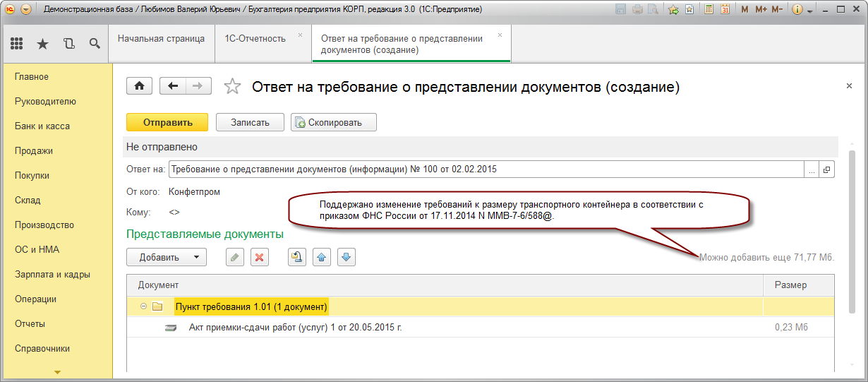The width and height of the screenshot is (868, 382).
Task: Collapse the Пункт требования 1.01 group
Action: [x=143, y=306]
